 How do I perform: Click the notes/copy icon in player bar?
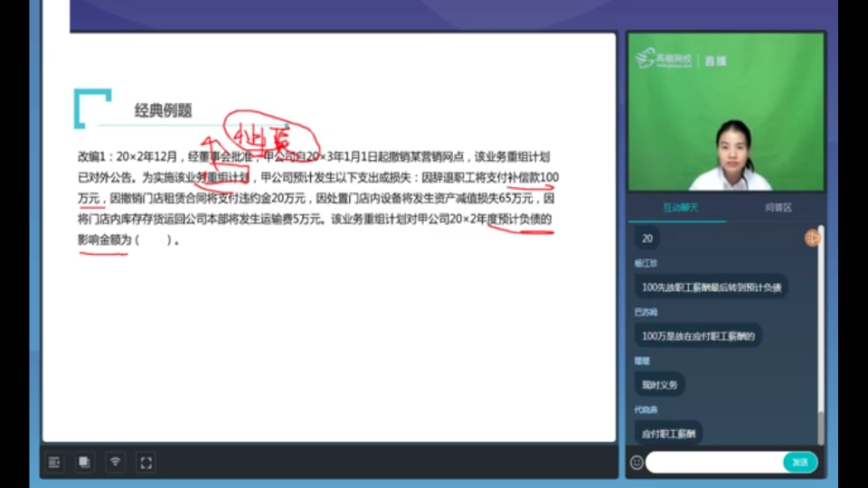click(84, 462)
